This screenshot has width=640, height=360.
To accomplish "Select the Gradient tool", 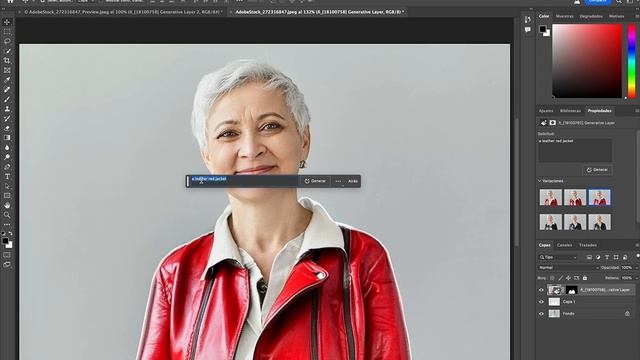I will pos(7,138).
